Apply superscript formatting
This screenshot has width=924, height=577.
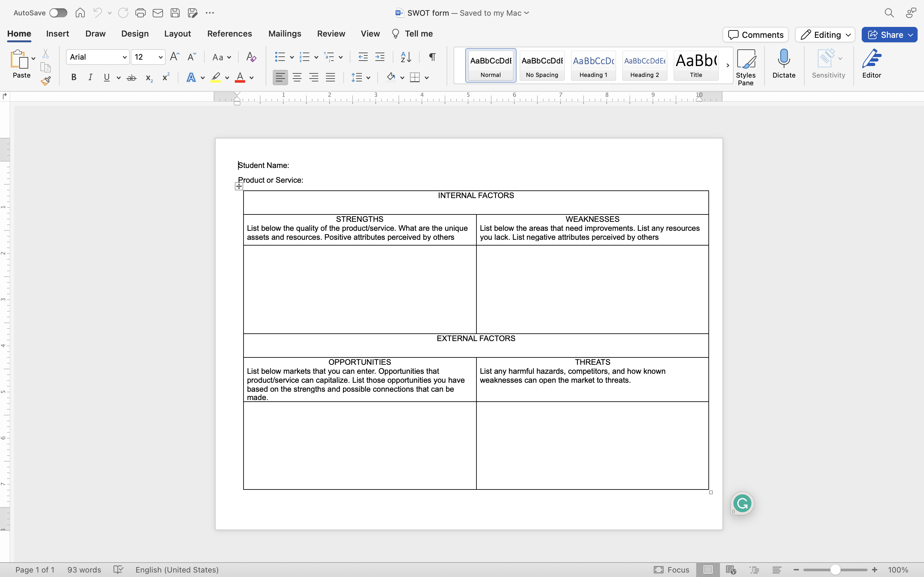click(165, 77)
